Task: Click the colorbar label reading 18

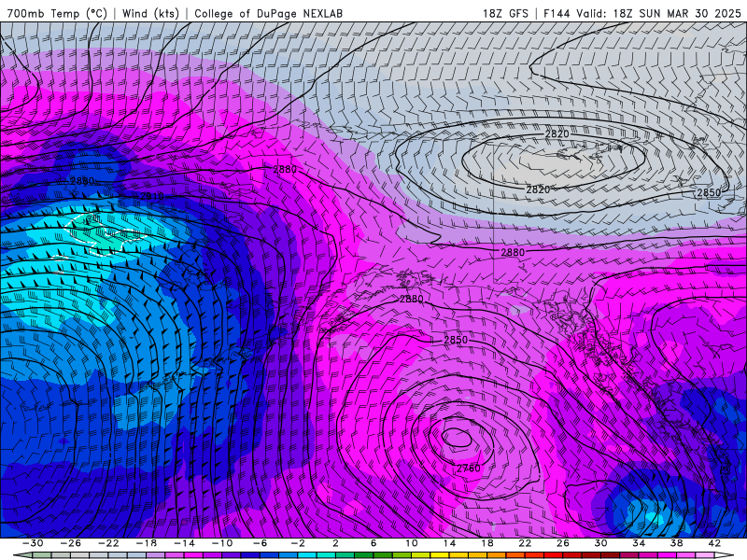Action: pos(486,543)
